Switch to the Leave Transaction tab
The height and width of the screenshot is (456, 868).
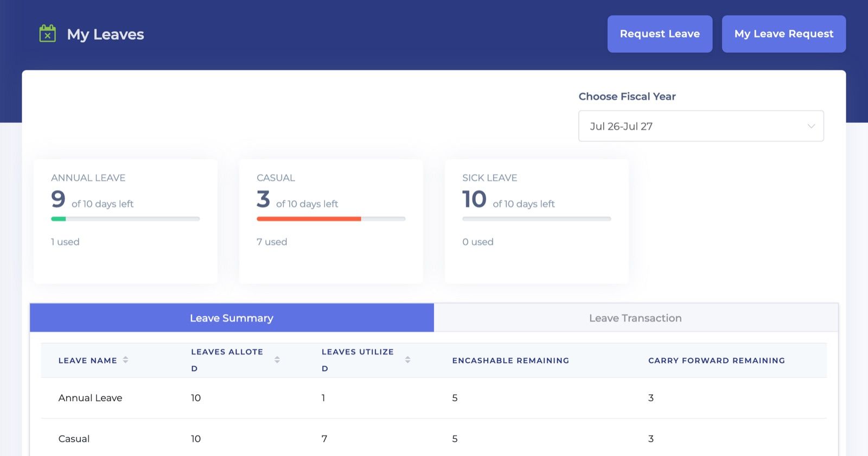[636, 318]
